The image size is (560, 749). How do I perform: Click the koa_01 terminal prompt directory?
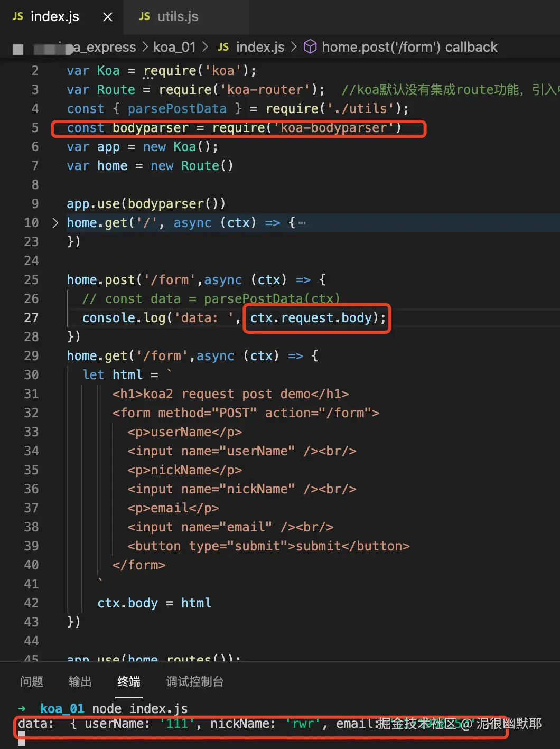(x=62, y=708)
